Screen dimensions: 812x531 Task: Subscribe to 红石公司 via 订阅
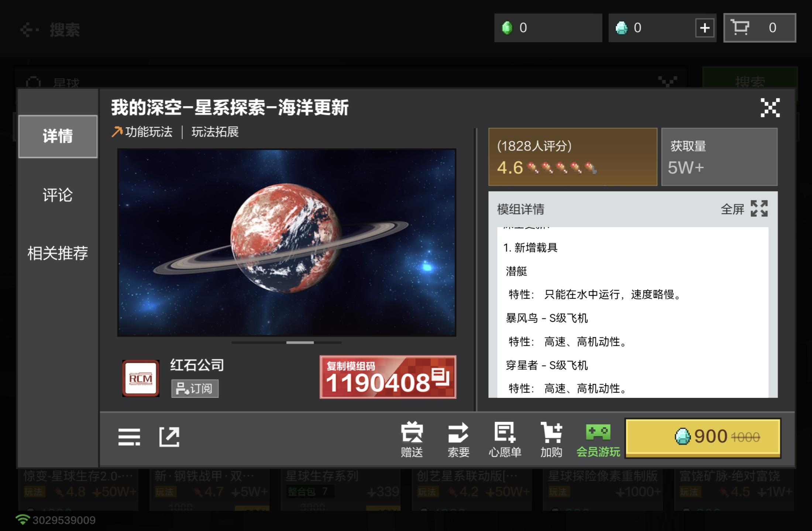click(x=195, y=388)
